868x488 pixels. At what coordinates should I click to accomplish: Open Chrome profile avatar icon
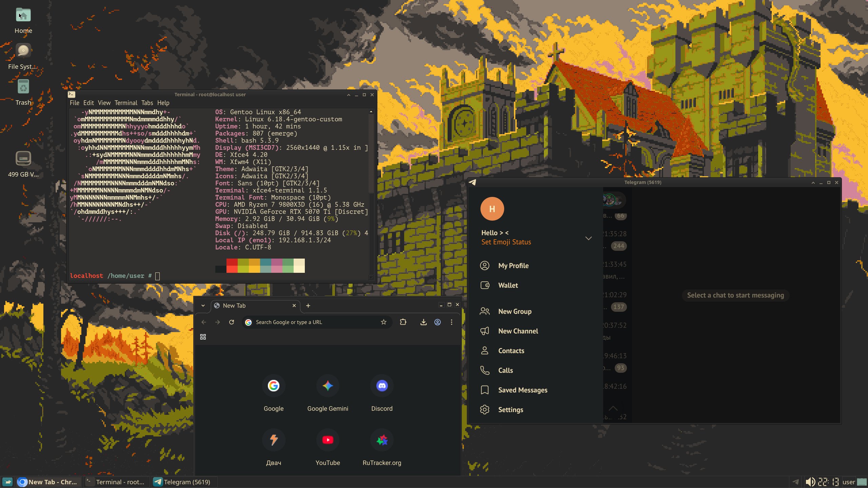(x=437, y=322)
